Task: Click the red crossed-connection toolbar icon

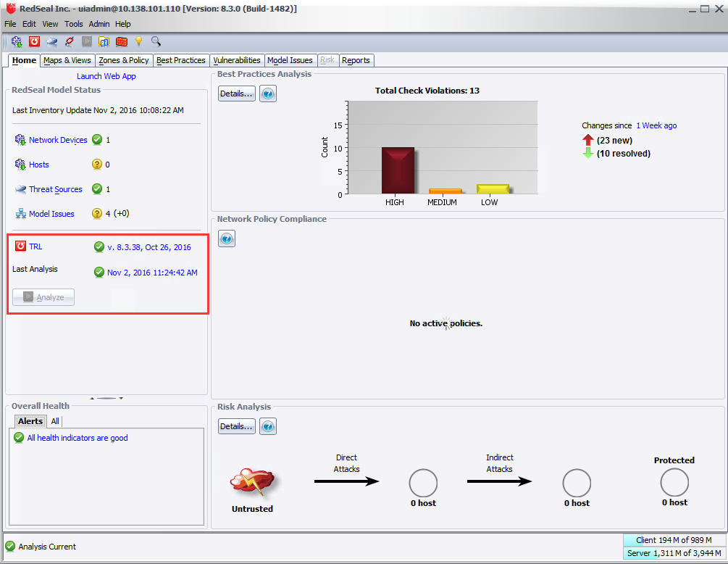Action: point(68,41)
